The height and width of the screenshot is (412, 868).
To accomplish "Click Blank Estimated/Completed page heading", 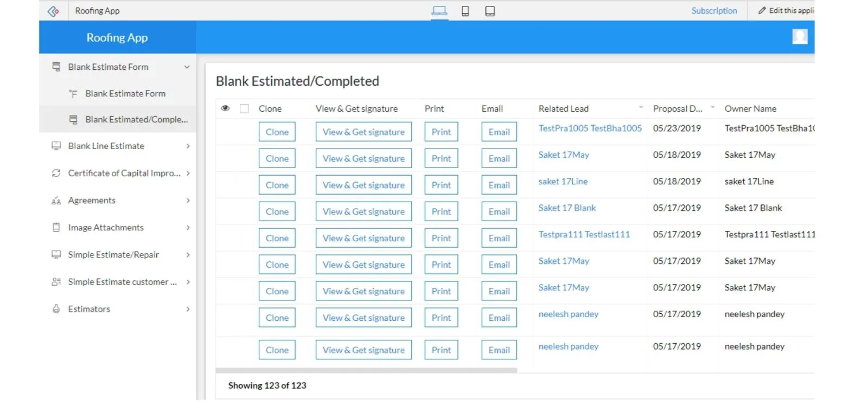I will (x=297, y=81).
